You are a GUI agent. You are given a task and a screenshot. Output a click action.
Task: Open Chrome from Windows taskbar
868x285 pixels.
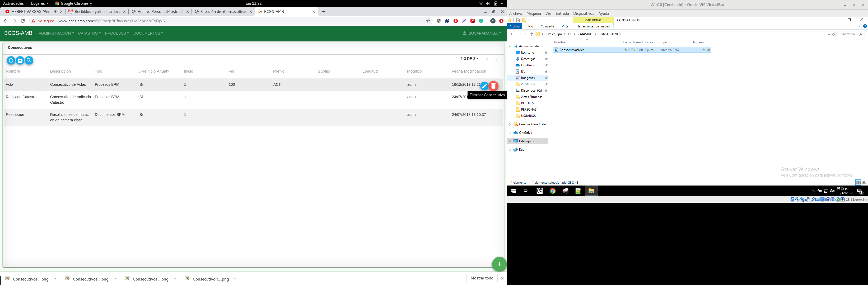pos(553,191)
